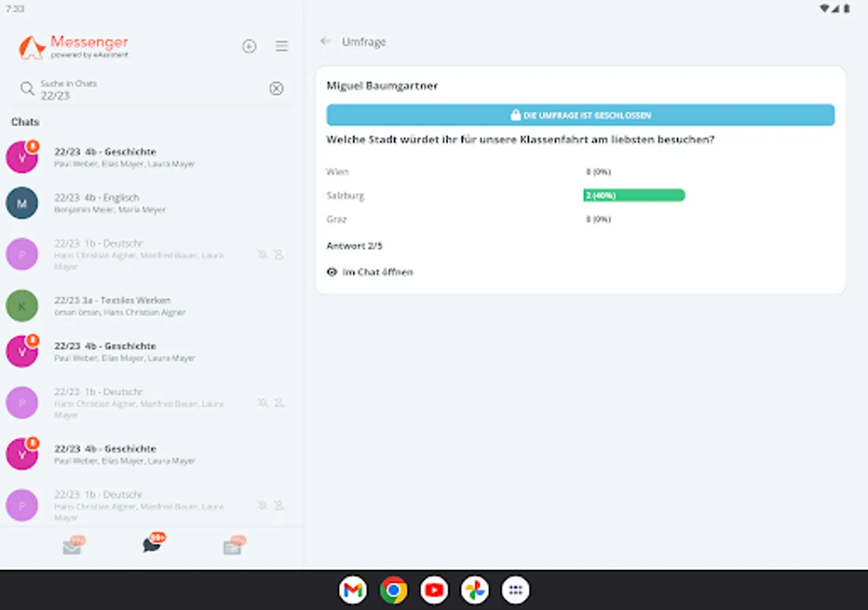The width and height of the screenshot is (868, 610).
Task: Open Chrome from the taskbar
Action: pos(393,590)
